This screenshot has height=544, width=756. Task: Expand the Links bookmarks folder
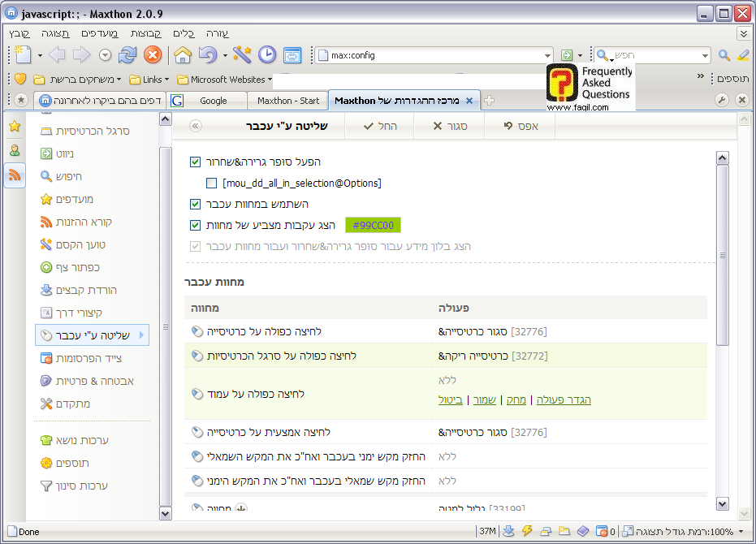pyautogui.click(x=149, y=80)
